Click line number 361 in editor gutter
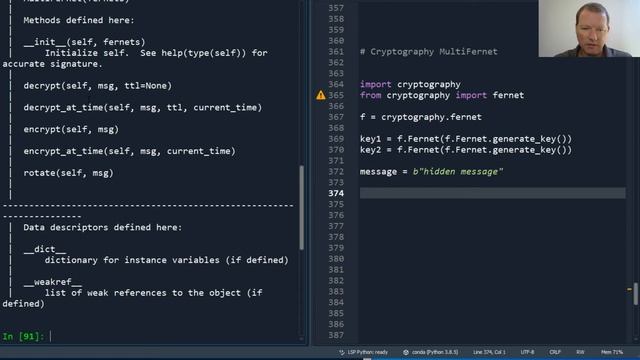This screenshot has height=360, width=640. pyautogui.click(x=336, y=51)
